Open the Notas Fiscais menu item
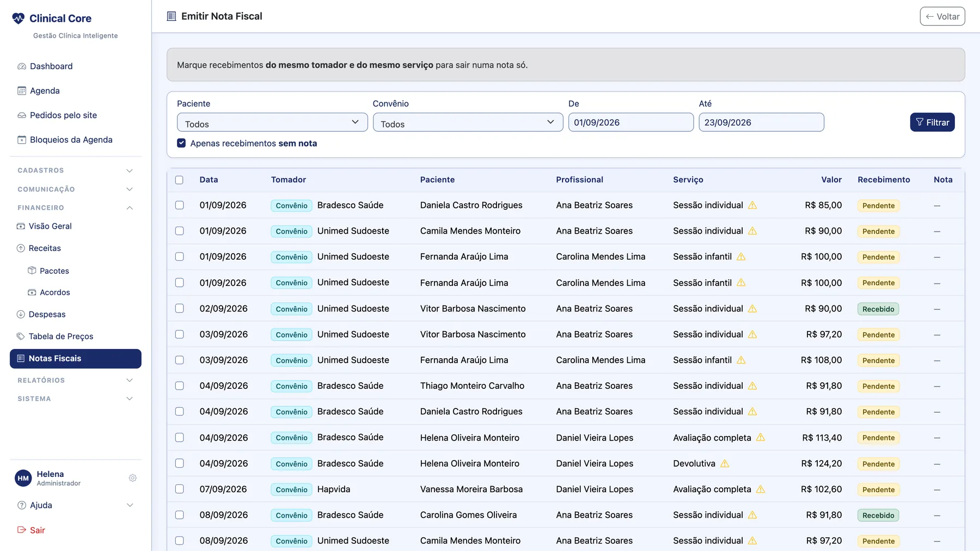980x551 pixels. pyautogui.click(x=76, y=359)
